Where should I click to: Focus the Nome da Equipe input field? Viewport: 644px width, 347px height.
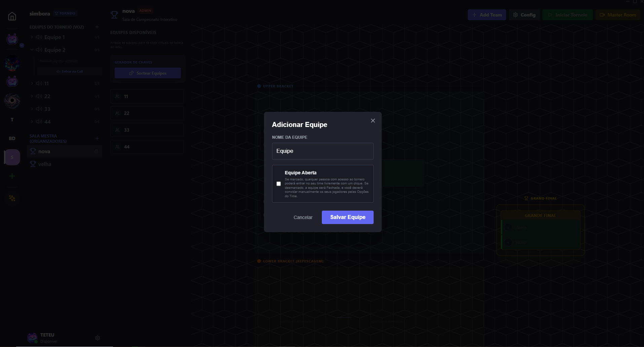click(323, 151)
